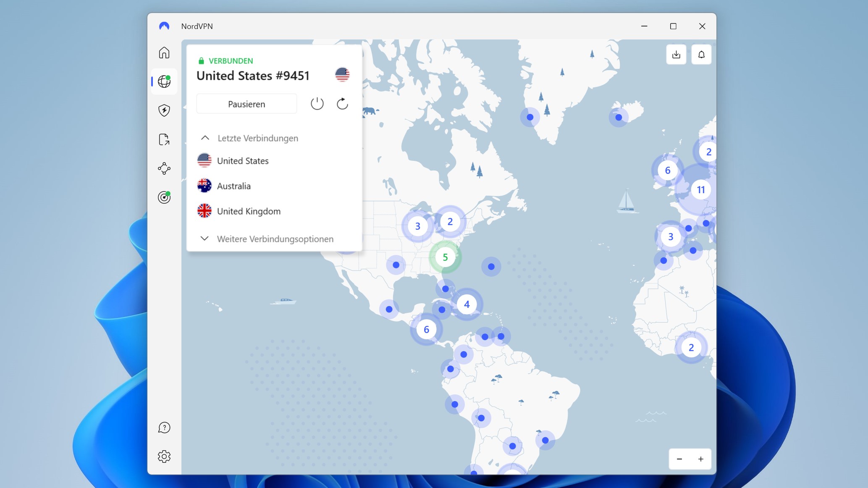Open the Home sidebar icon
This screenshot has height=488, width=868.
pyautogui.click(x=164, y=52)
